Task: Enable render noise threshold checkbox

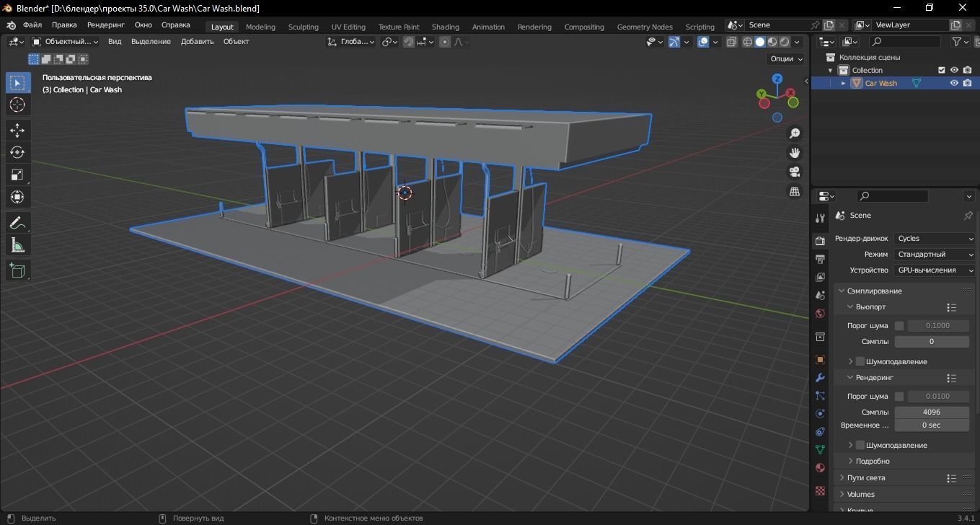Action: [899, 397]
